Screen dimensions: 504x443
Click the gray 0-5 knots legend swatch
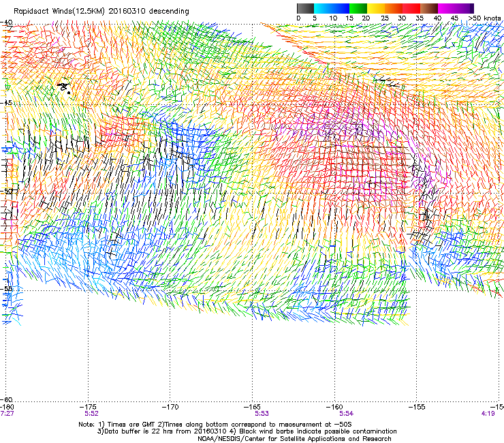(x=305, y=8)
